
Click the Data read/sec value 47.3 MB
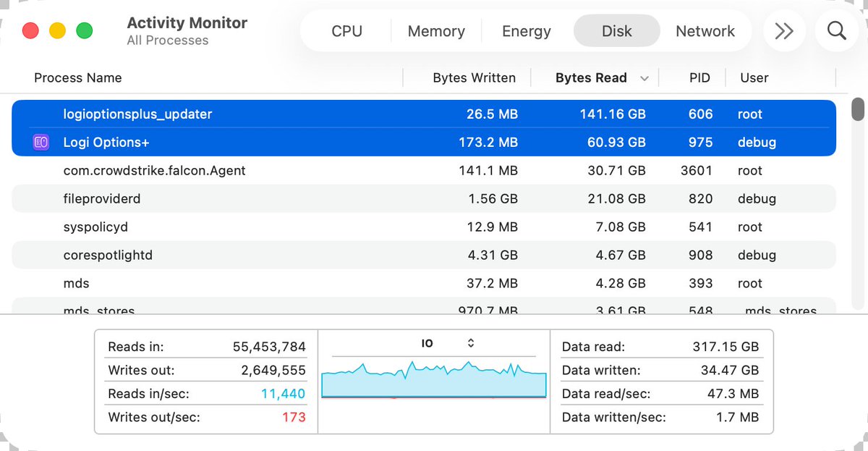point(733,394)
